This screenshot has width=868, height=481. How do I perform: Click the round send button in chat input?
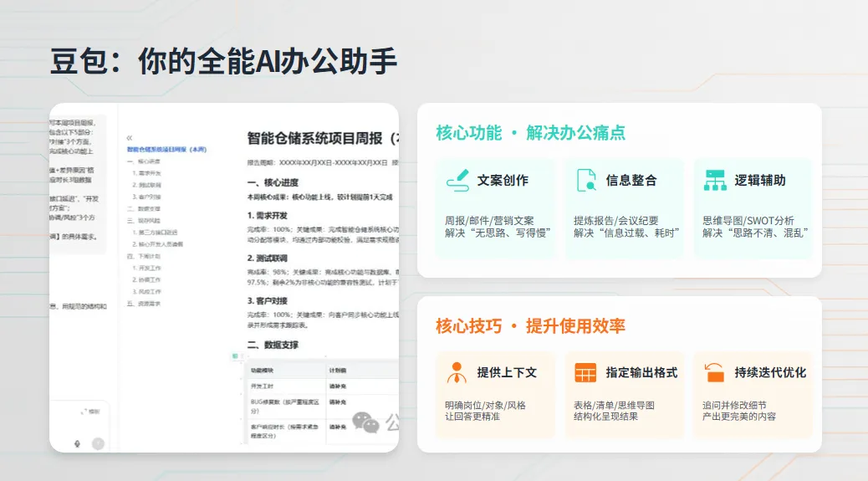coord(98,443)
